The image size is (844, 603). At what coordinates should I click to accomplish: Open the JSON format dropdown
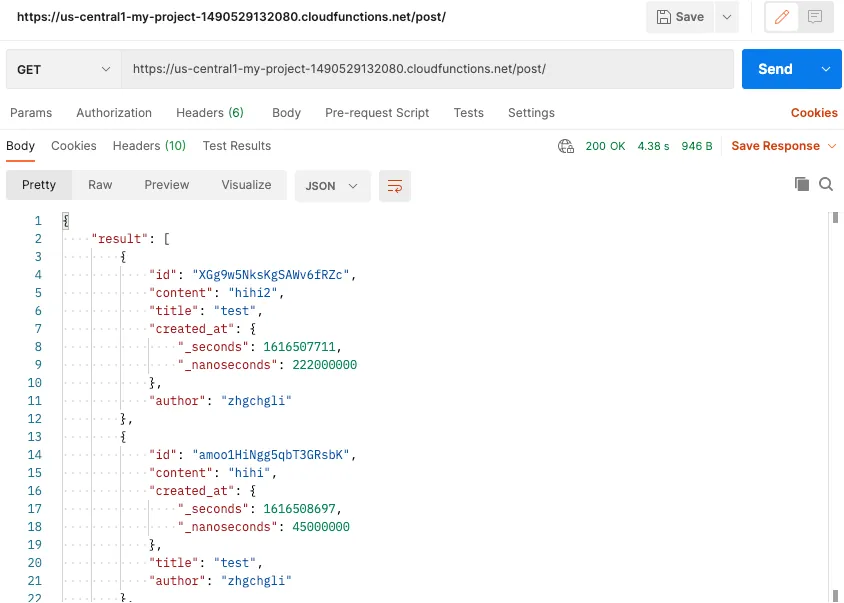(x=332, y=186)
